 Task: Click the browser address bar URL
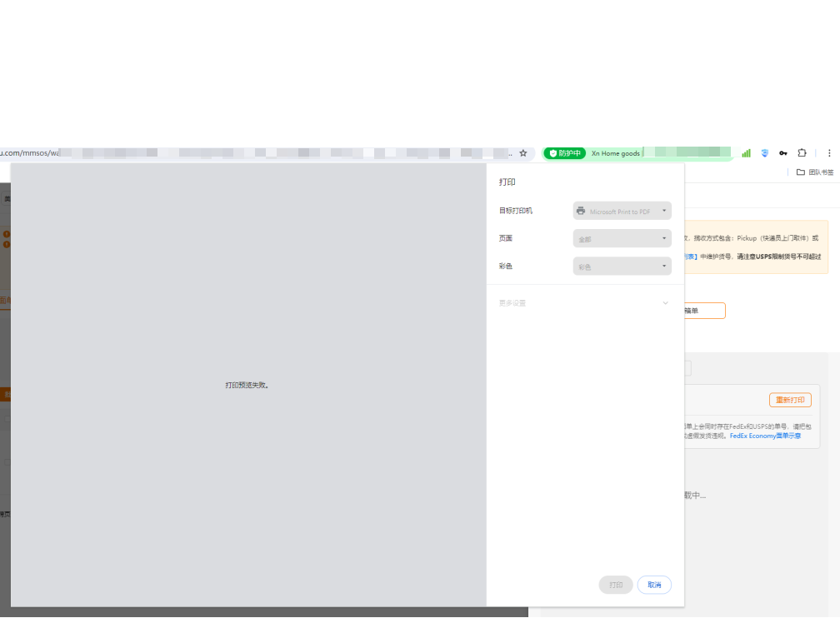(250, 153)
